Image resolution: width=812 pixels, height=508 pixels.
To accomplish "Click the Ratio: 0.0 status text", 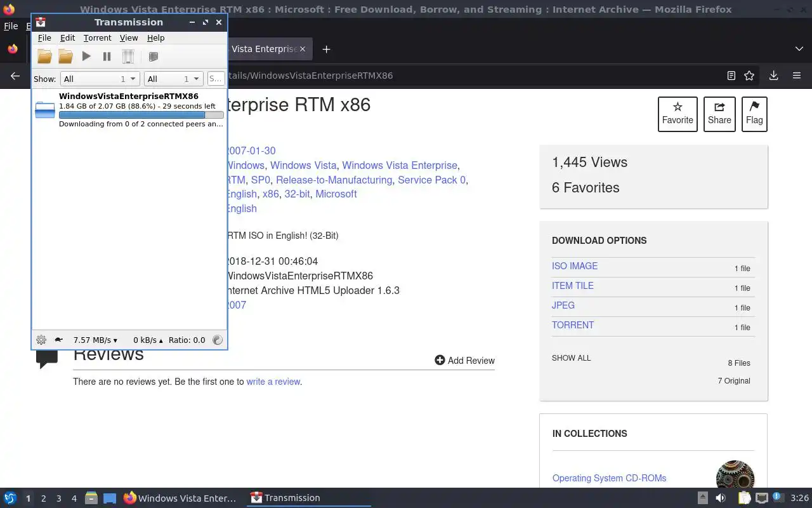I will (187, 340).
